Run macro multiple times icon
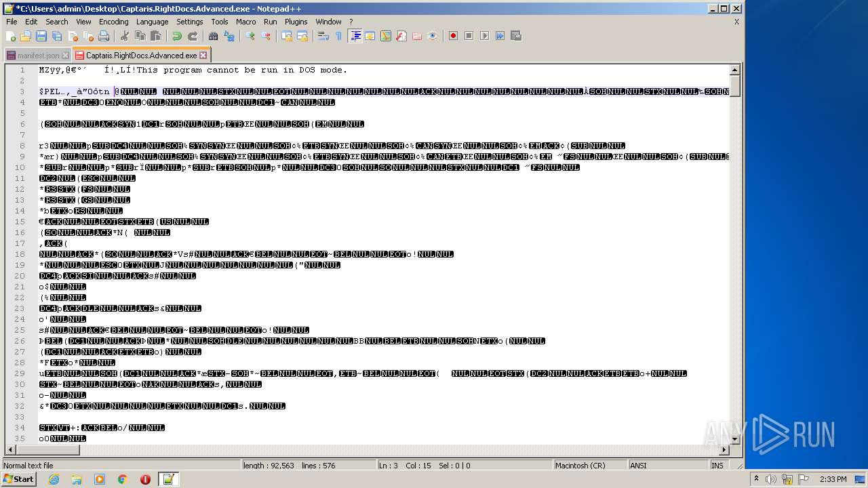Screen dimensions: 868x488 pos(500,36)
